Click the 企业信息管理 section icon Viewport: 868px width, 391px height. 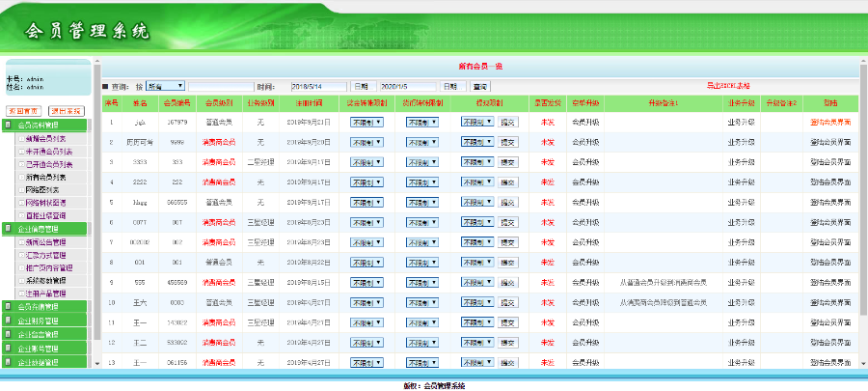pyautogui.click(x=9, y=228)
